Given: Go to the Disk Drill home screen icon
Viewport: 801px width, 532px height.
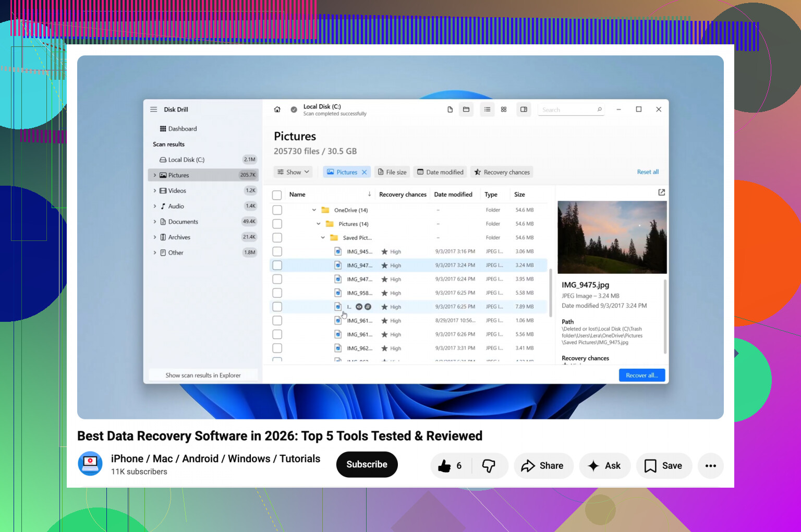Looking at the screenshot, I should pyautogui.click(x=277, y=110).
